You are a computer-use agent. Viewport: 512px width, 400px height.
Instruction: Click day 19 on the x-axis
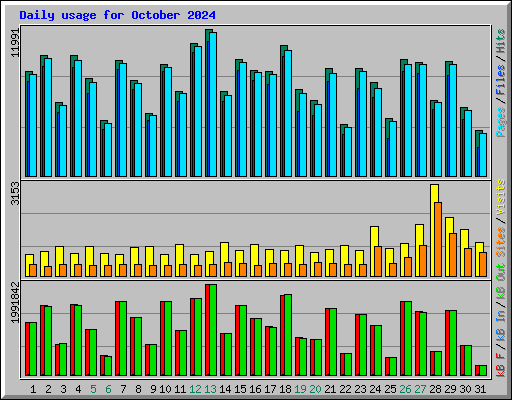point(300,389)
